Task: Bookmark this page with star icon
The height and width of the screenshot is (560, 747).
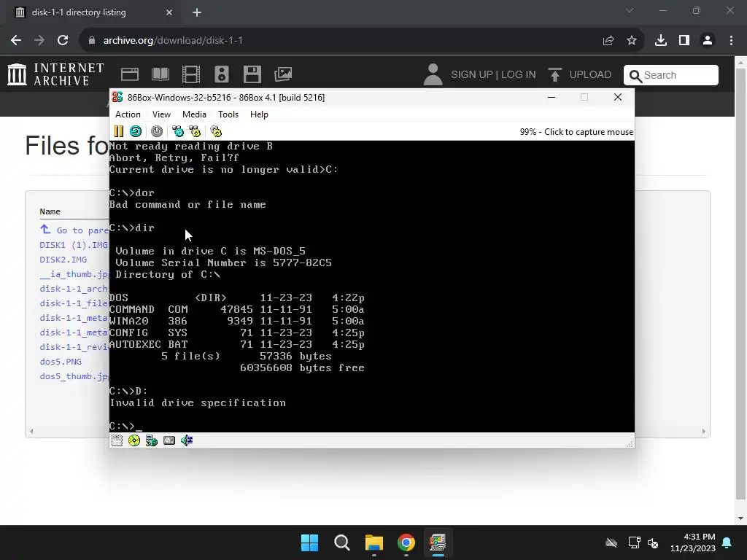Action: (x=632, y=41)
